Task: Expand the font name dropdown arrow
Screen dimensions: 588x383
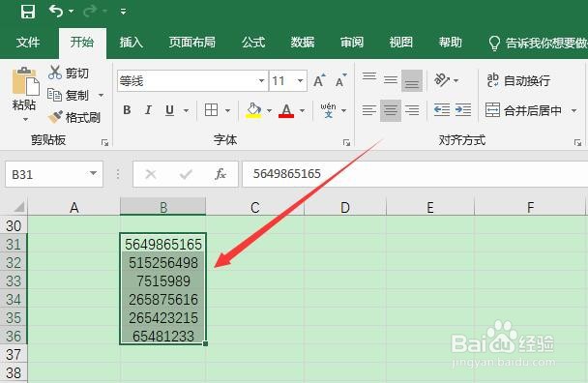Action: point(261,80)
